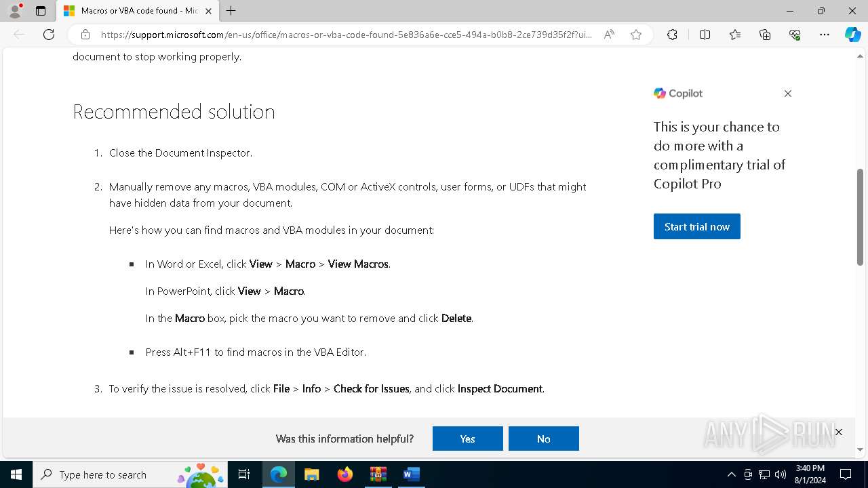Open the Extensions puzzle icon
The width and height of the screenshot is (868, 488).
coord(672,35)
